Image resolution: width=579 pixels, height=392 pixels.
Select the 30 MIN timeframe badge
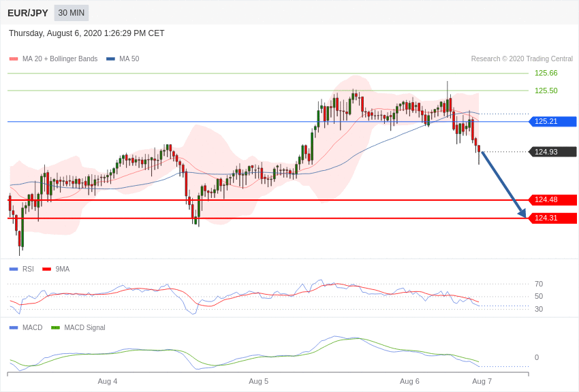(x=72, y=13)
